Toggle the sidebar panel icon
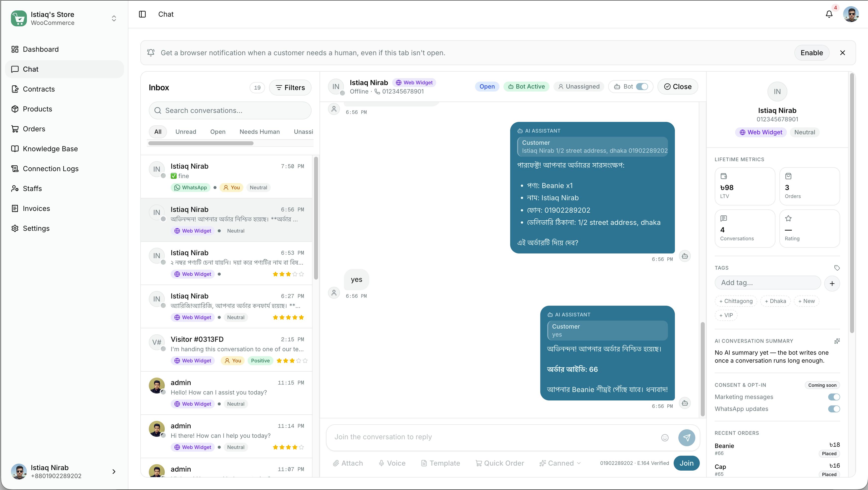Screen dimensions: 868x490 pyautogui.click(x=142, y=14)
